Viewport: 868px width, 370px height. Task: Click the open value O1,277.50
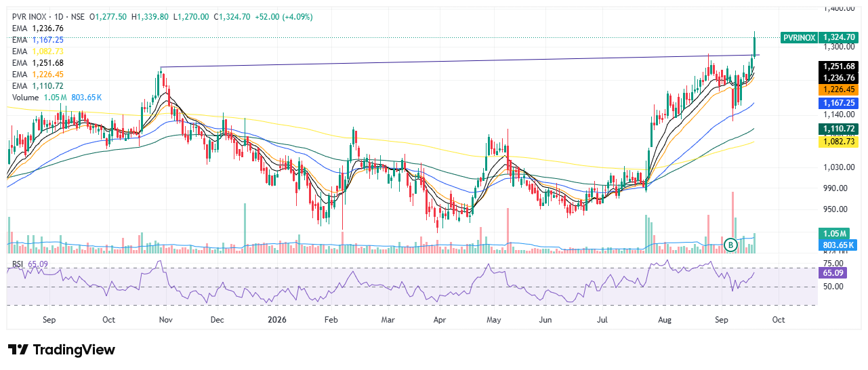click(x=108, y=16)
